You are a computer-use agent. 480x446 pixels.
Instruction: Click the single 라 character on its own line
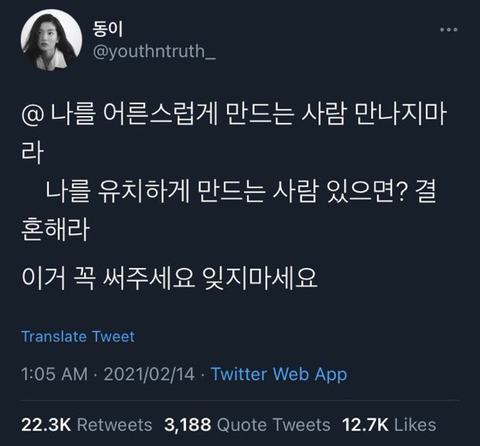click(32, 153)
